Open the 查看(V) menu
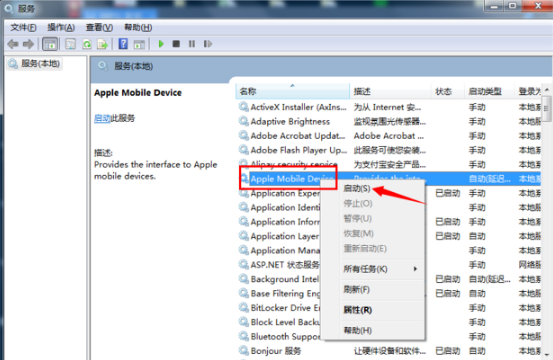This screenshot has height=360, width=553. point(99,28)
